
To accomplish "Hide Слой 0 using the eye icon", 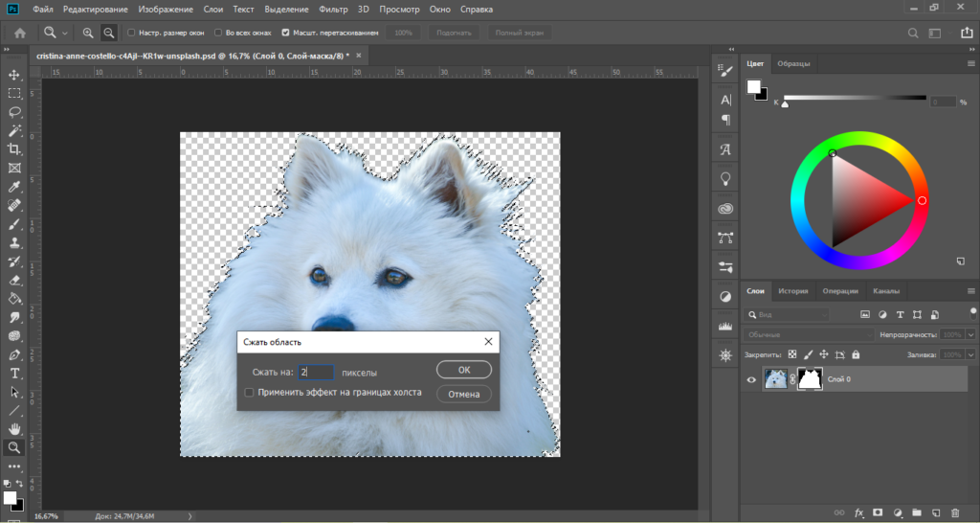I will click(x=751, y=380).
